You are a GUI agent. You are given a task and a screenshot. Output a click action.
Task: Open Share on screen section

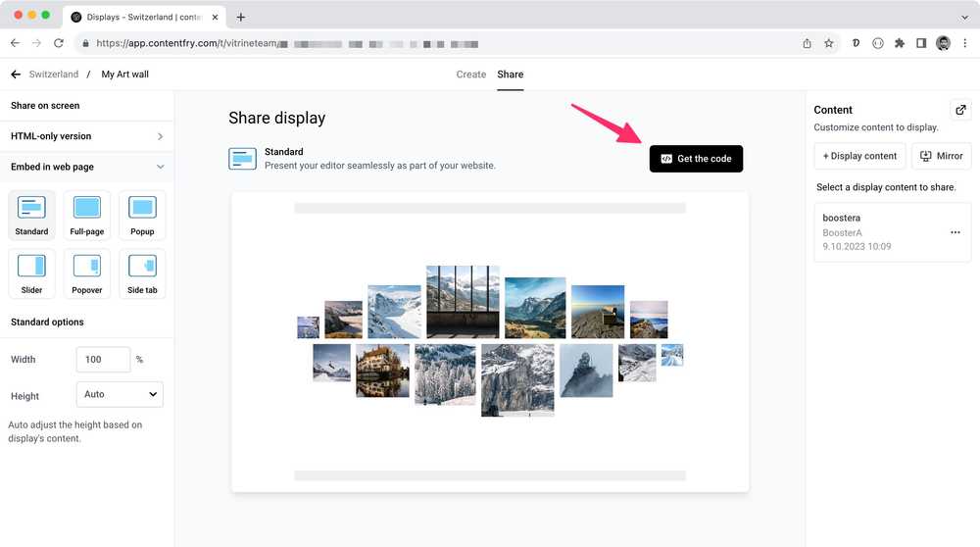pyautogui.click(x=87, y=106)
